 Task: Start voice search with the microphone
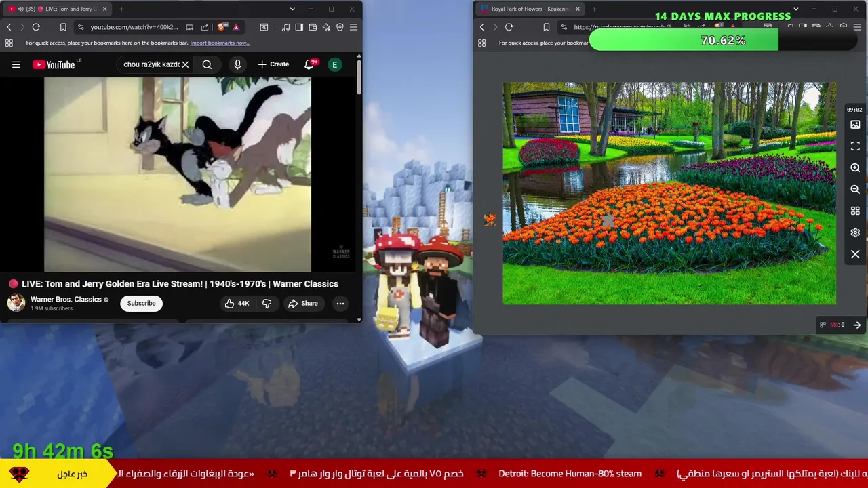pos(237,64)
